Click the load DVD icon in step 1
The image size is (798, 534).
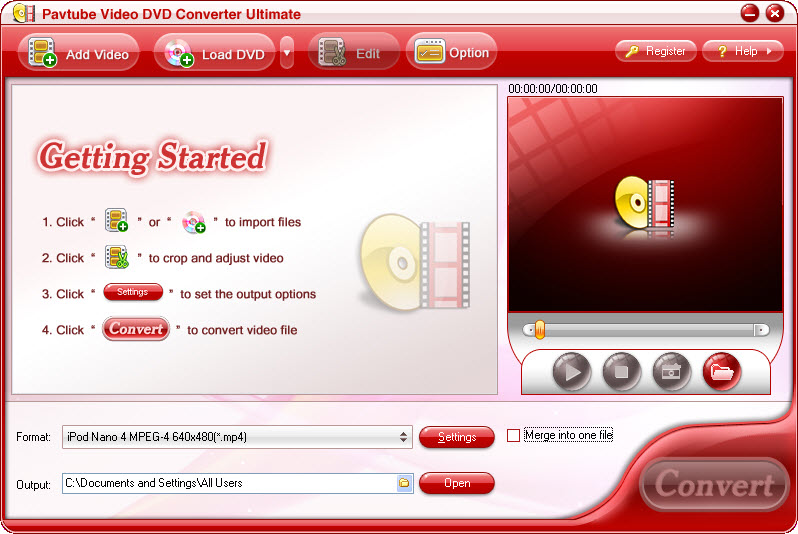point(194,221)
